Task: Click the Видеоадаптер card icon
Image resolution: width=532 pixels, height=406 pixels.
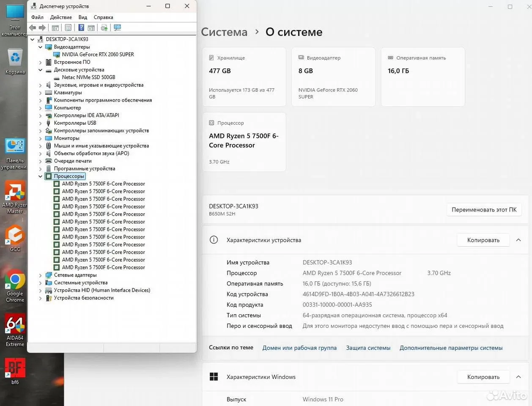Action: (x=301, y=58)
